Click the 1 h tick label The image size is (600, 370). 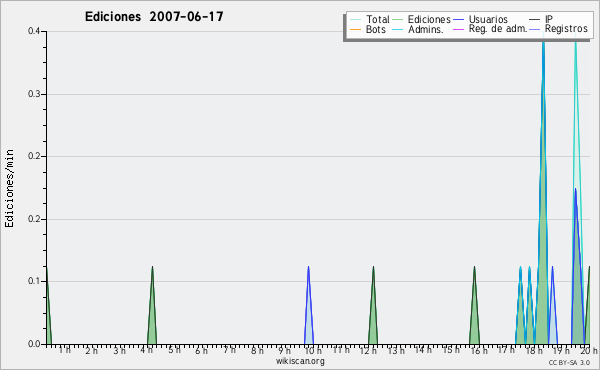pos(64,350)
